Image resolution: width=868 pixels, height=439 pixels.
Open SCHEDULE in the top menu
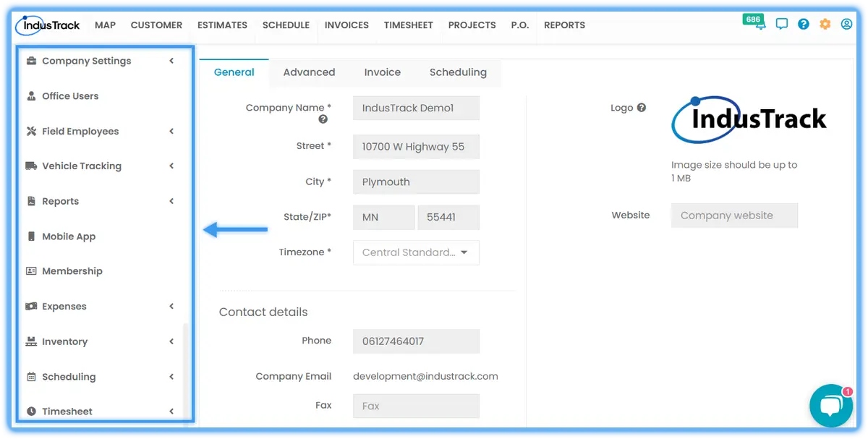(x=286, y=25)
